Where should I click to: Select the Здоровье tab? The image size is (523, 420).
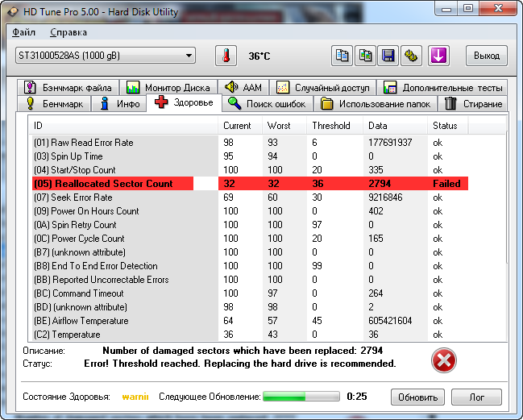pyautogui.click(x=184, y=102)
